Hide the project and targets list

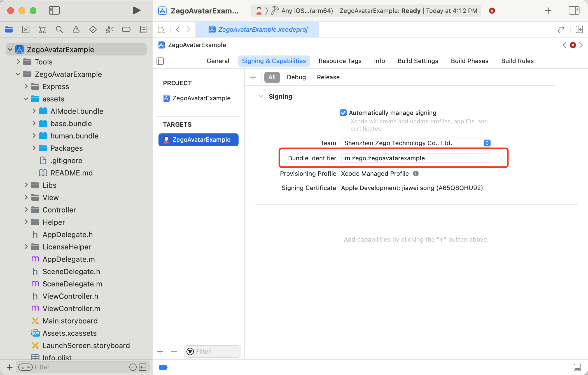pyautogui.click(x=160, y=61)
